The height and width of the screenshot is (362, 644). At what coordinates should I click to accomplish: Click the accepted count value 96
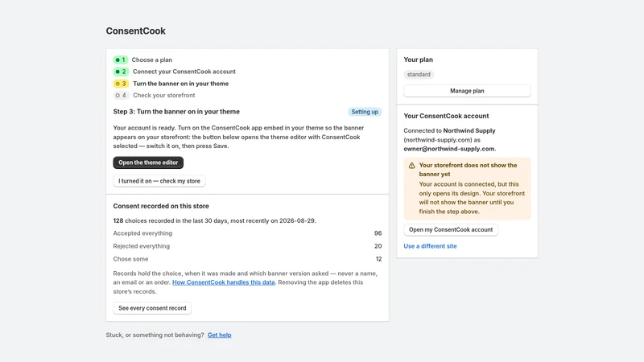click(x=378, y=233)
